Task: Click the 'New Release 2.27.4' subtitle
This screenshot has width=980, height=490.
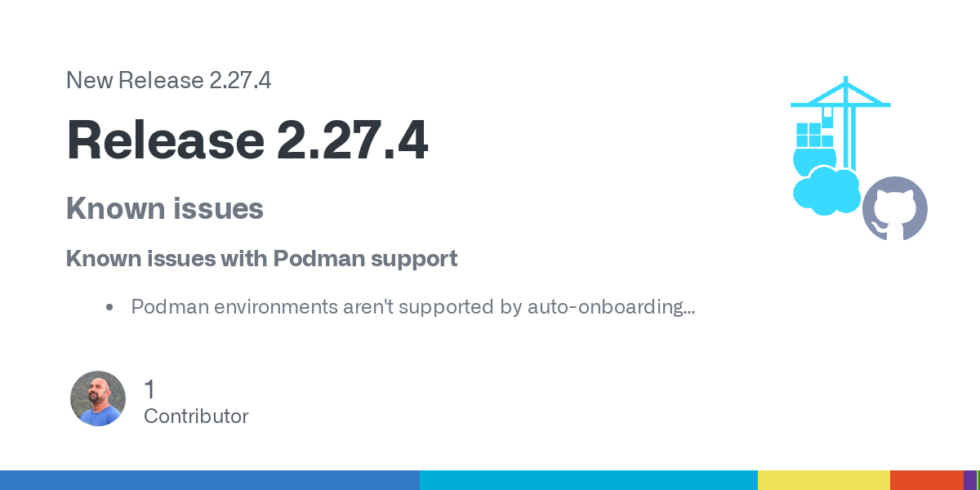Action: pos(168,80)
